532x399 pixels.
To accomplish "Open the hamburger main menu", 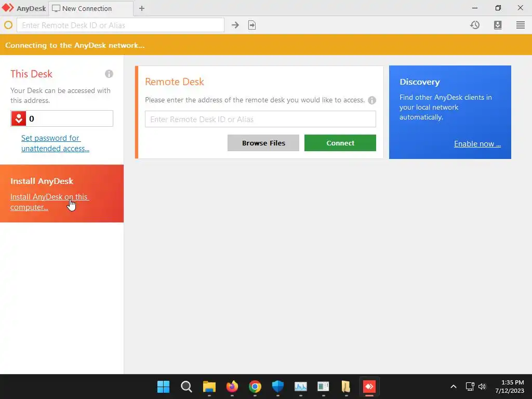I will [x=521, y=25].
